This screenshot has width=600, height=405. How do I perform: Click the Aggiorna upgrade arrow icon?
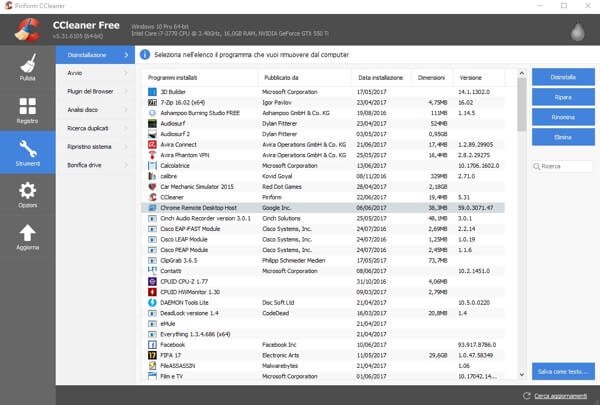point(28,233)
